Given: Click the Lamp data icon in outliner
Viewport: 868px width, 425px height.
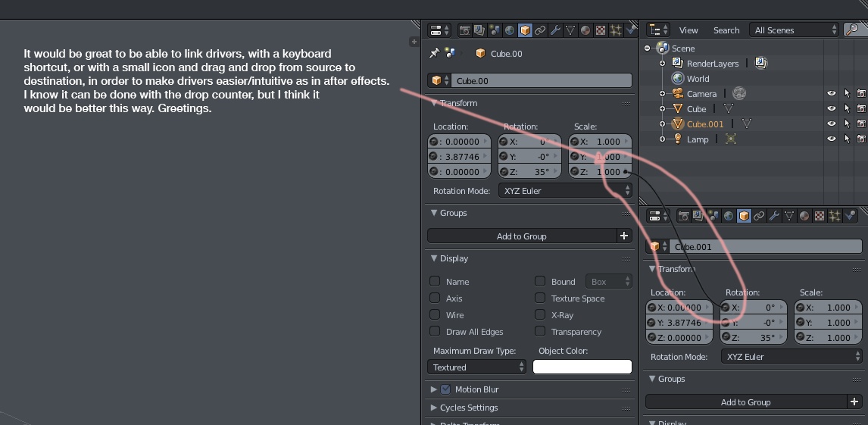Looking at the screenshot, I should [731, 139].
